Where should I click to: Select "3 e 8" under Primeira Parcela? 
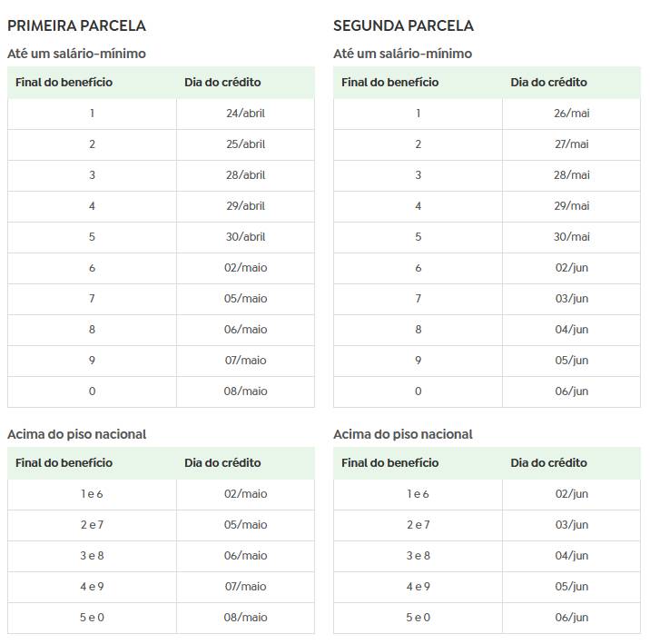click(92, 556)
